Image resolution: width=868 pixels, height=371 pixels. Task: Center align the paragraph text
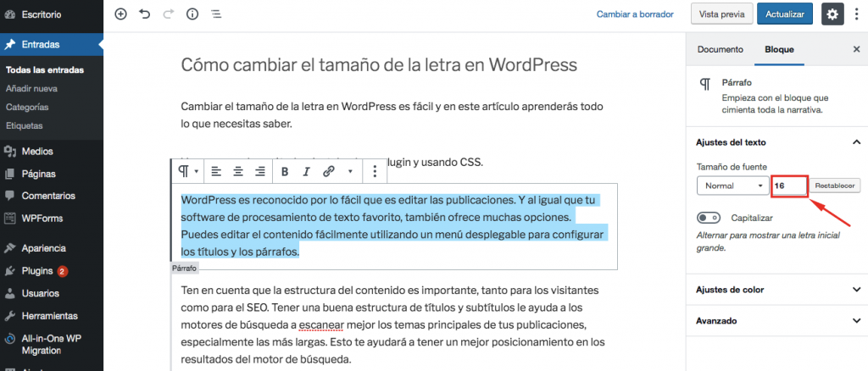238,171
